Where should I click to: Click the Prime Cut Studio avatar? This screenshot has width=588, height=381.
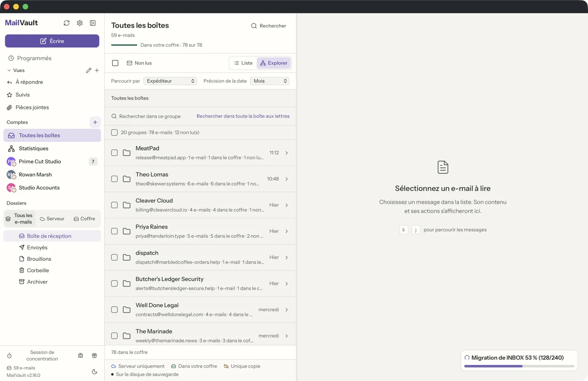click(x=11, y=161)
